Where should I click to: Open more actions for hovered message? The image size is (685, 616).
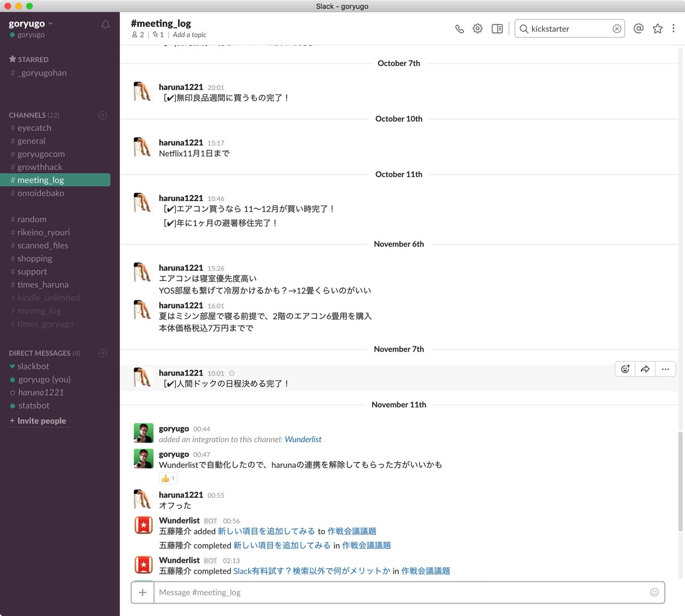click(665, 369)
